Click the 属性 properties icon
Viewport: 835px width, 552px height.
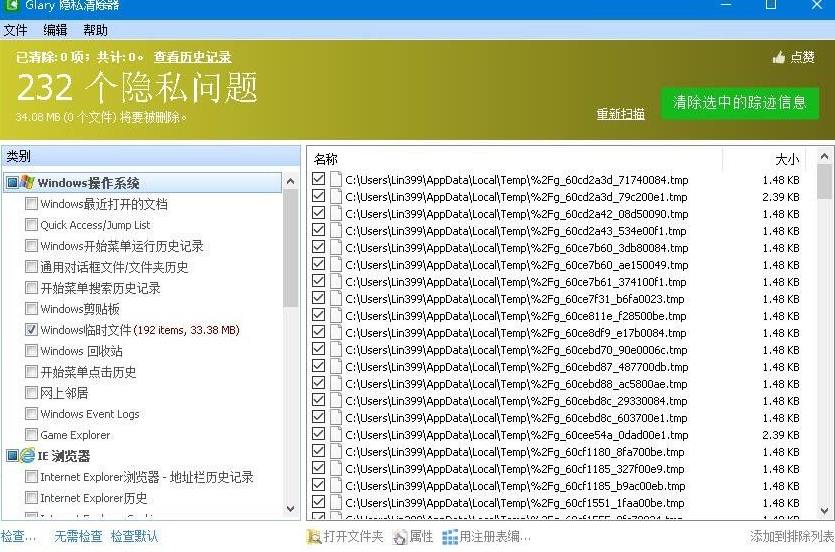click(400, 537)
